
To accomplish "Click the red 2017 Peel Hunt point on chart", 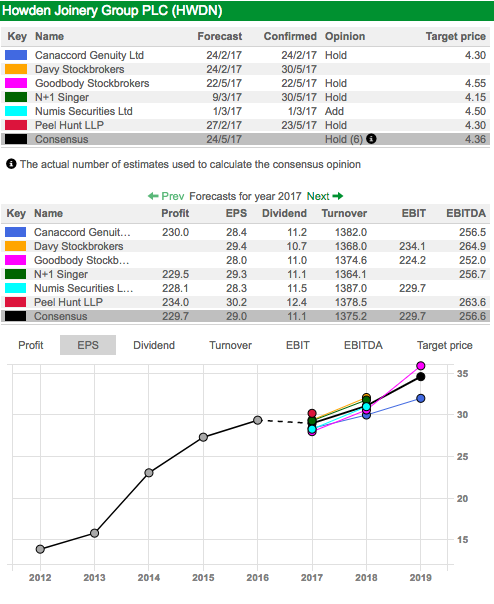I will (x=312, y=413).
